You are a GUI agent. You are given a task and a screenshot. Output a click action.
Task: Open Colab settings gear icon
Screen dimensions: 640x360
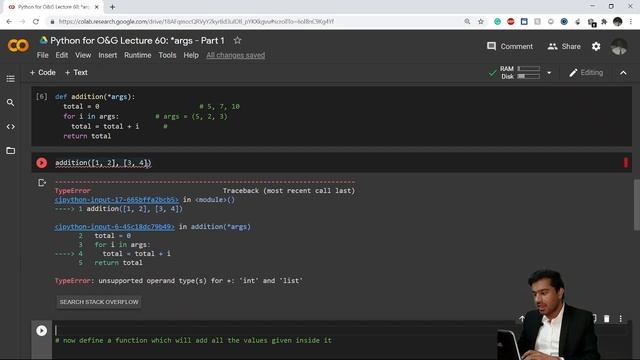pos(596,47)
